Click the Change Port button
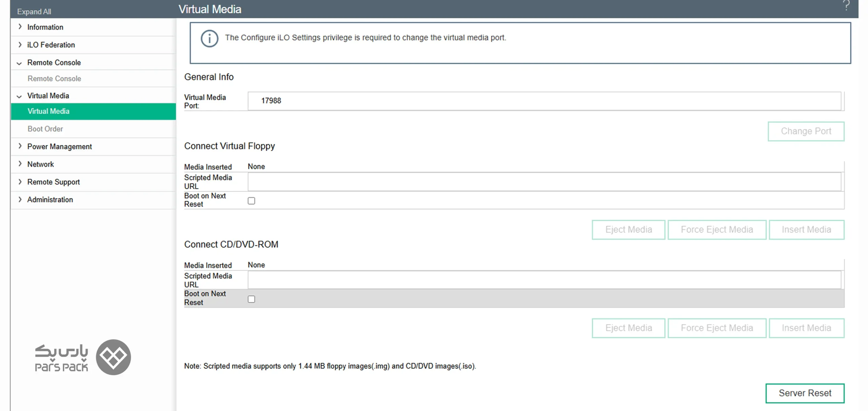This screenshot has height=411, width=868. coord(806,131)
